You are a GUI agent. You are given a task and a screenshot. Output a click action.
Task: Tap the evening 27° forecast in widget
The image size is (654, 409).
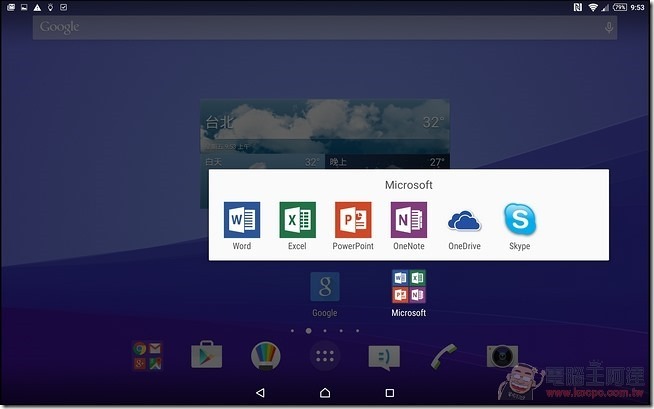coord(387,162)
